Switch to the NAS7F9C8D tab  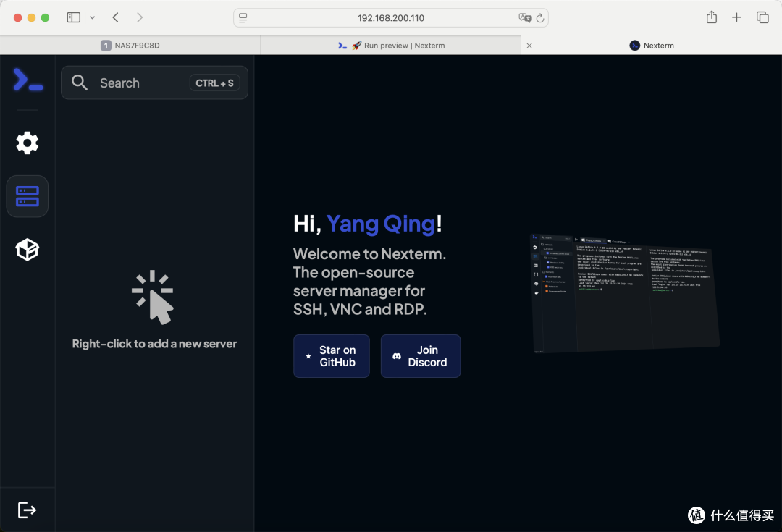130,45
